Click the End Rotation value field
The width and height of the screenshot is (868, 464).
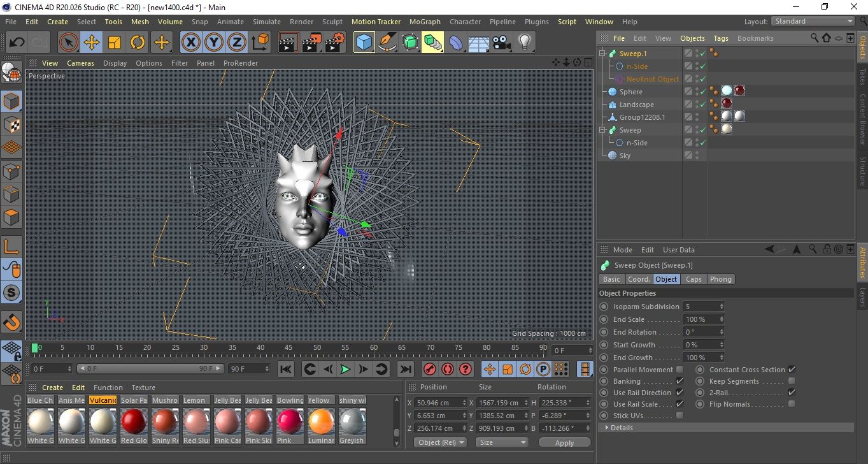pos(700,332)
